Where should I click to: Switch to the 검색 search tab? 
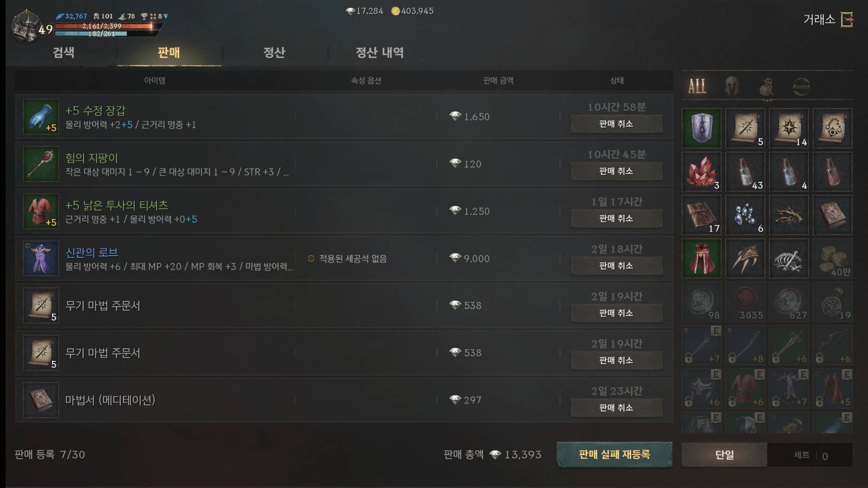tap(64, 52)
